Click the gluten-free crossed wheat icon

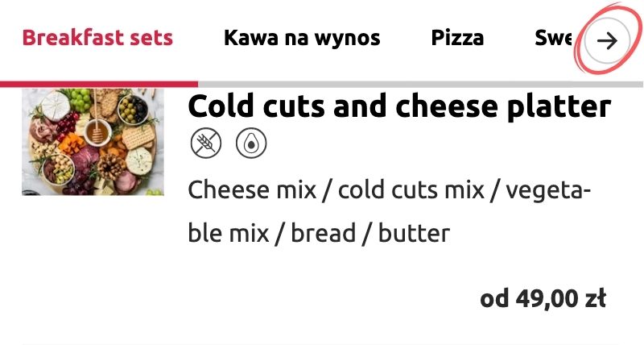coord(205,144)
